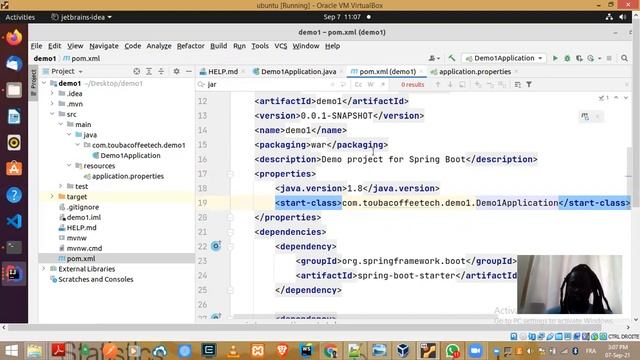Open the Project view selector dropdown

click(x=63, y=71)
